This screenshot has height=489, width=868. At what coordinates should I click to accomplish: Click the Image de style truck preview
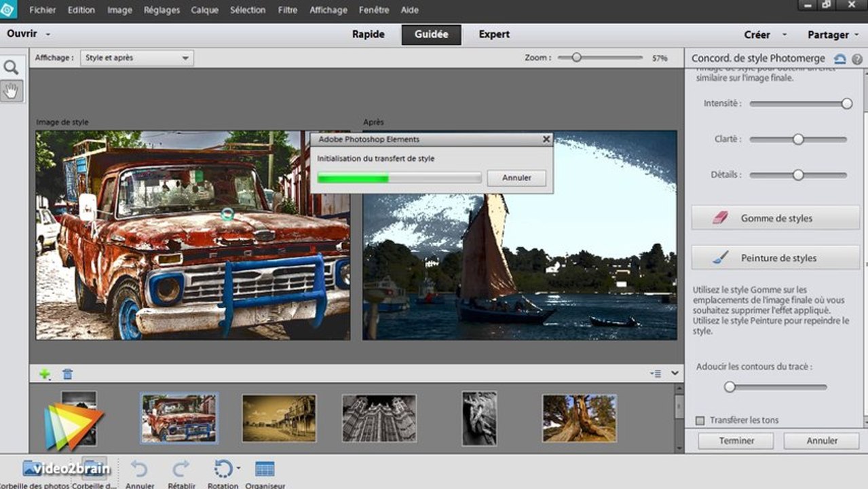[x=193, y=235]
